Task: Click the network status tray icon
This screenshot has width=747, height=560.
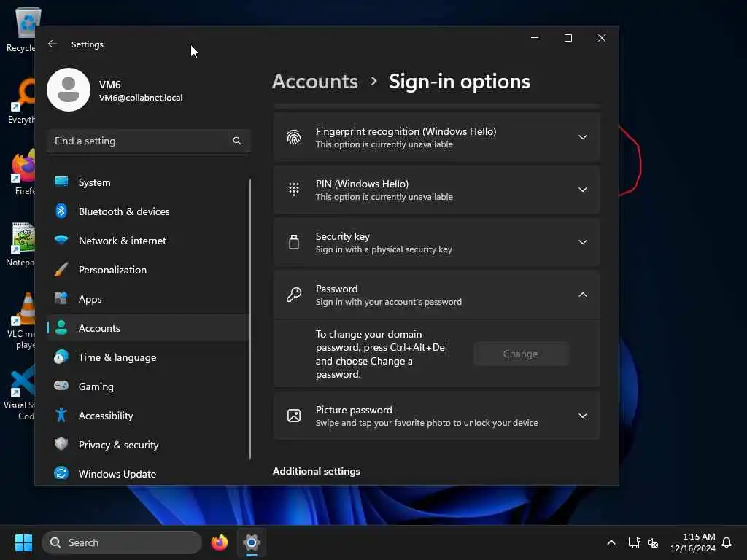Action: coord(634,542)
